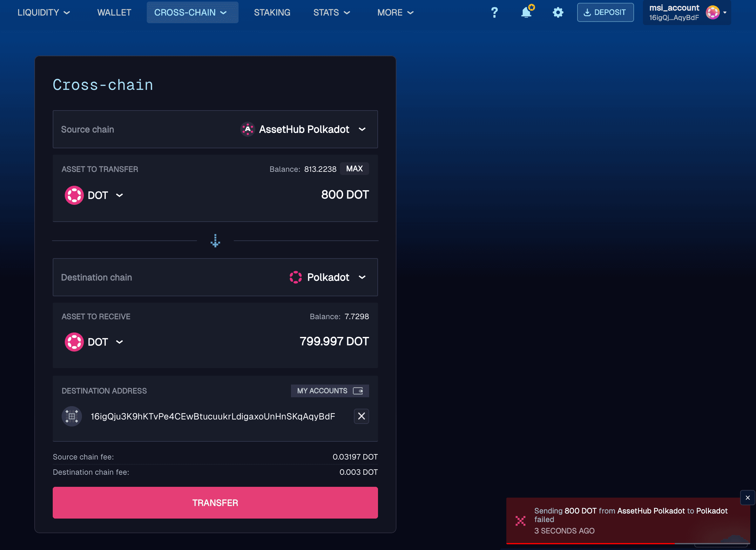Dismiss the failed transfer notification

point(747,498)
